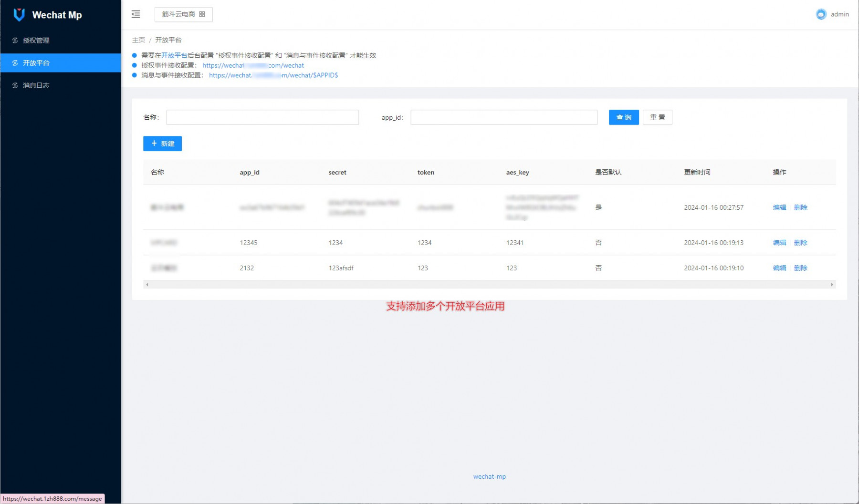The image size is (859, 504).
Task: Click the 开放平台 breadcrumb item
Action: click(x=168, y=40)
